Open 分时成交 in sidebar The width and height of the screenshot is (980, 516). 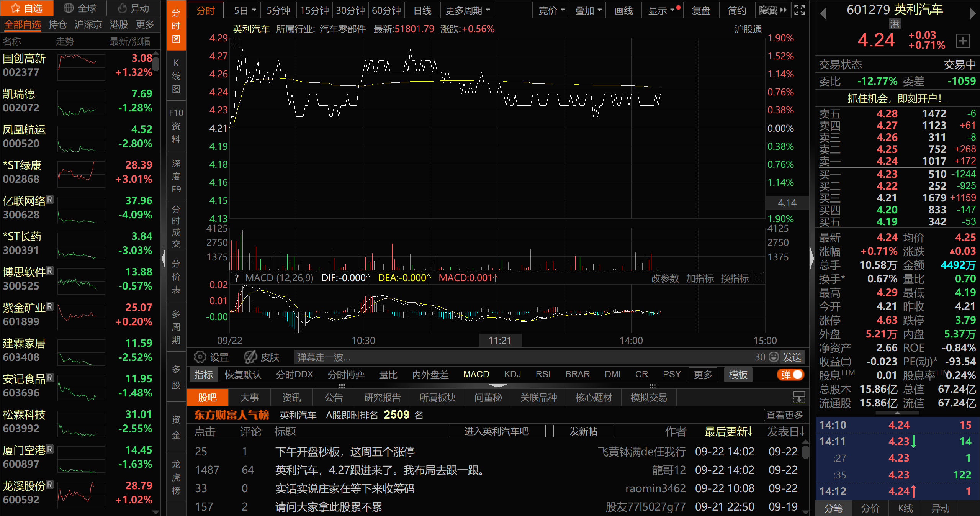tap(176, 226)
